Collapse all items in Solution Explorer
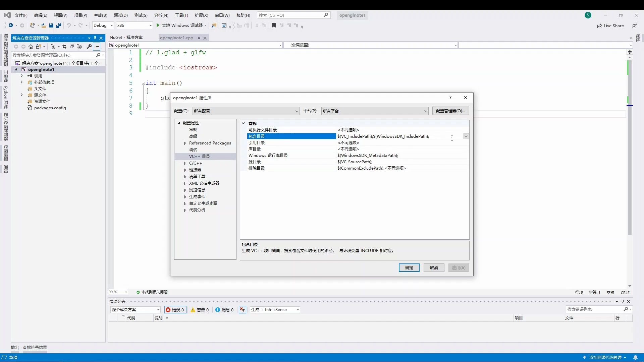Screen dimensions: 644x362 click(72, 47)
